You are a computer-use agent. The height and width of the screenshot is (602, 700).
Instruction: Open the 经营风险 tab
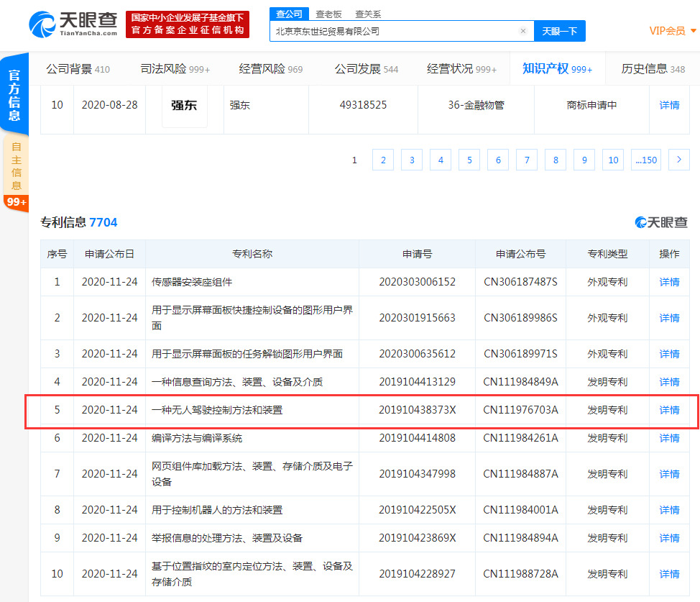[270, 69]
